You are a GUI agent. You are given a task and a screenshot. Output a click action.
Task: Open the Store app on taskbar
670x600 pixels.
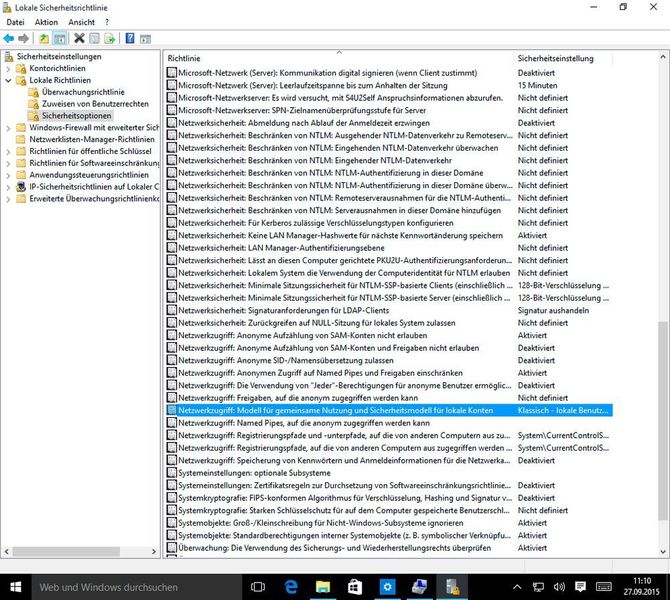355,587
